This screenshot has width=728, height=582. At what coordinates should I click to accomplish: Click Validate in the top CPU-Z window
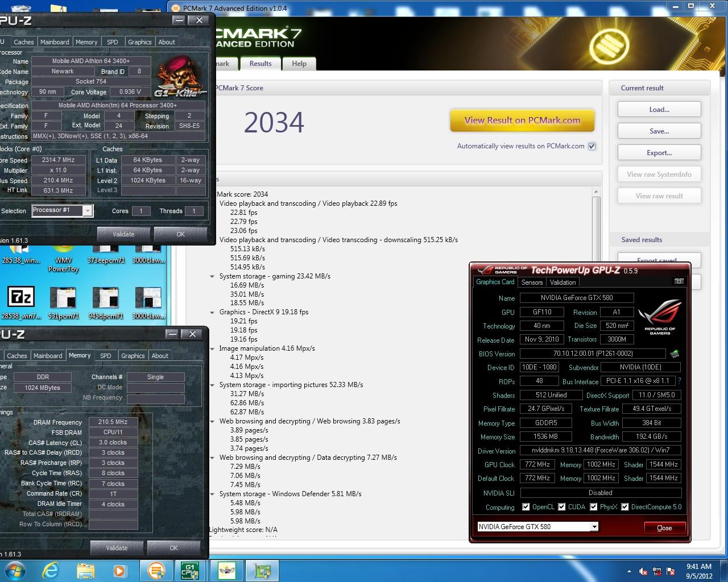click(123, 234)
